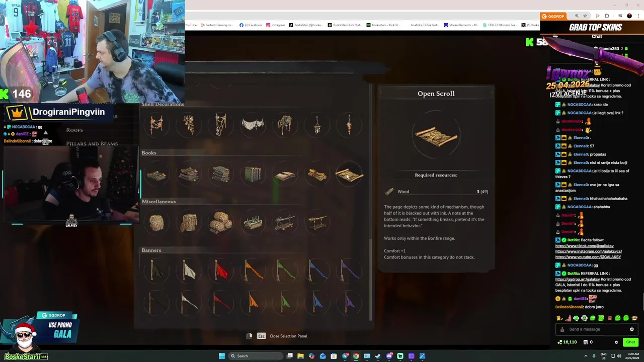The image size is (644, 362).
Task: Open File Explorer from the taskbar
Action: pos(300,356)
